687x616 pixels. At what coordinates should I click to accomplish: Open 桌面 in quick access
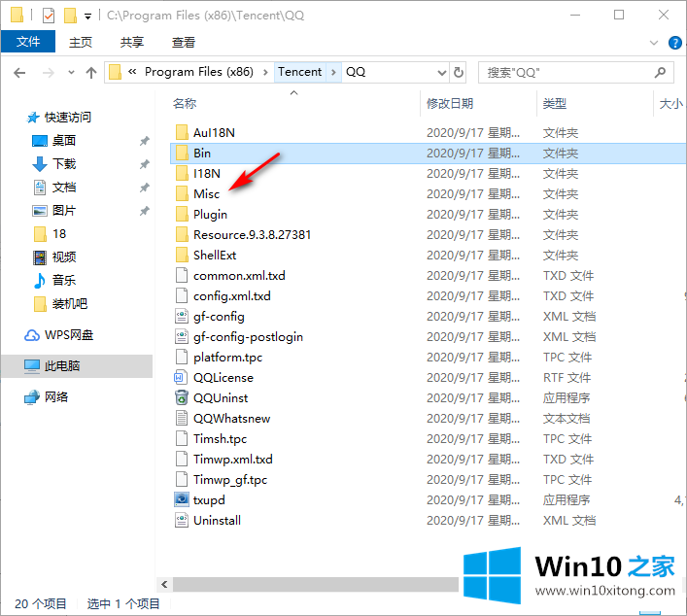point(64,141)
